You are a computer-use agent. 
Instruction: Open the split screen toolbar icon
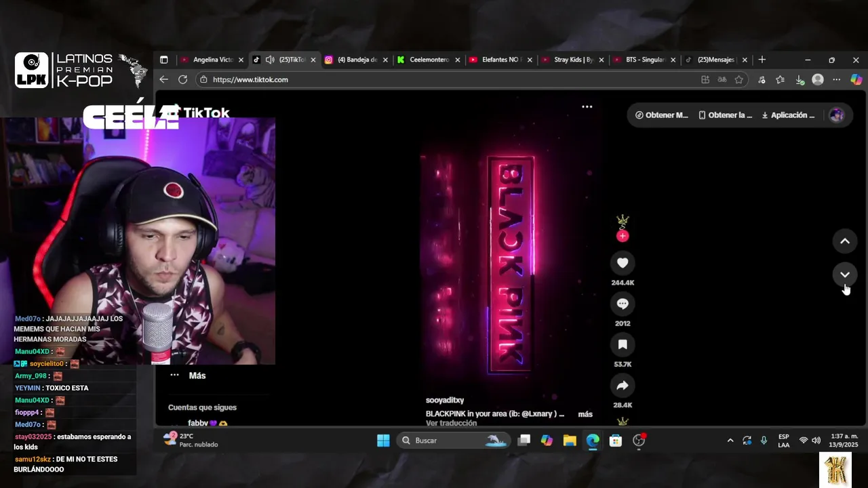pyautogui.click(x=705, y=79)
